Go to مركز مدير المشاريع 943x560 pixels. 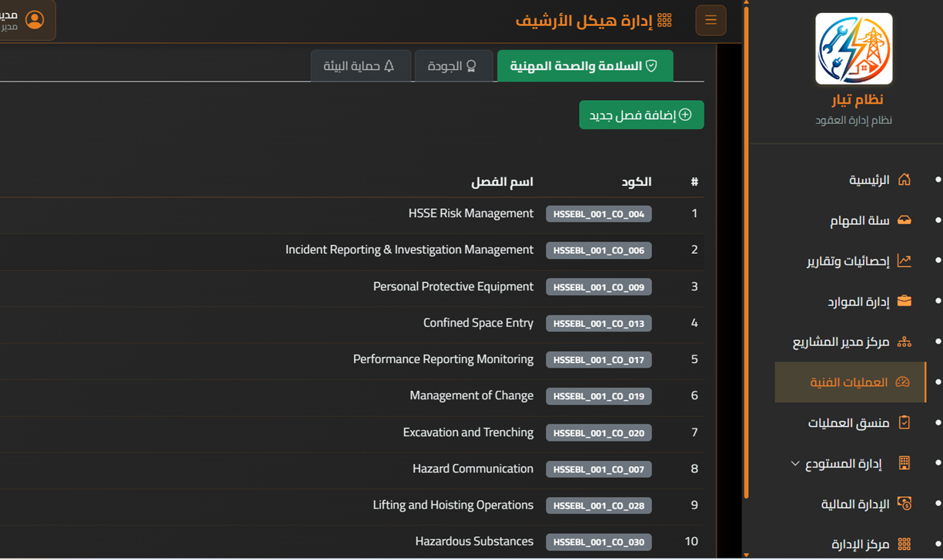(841, 342)
